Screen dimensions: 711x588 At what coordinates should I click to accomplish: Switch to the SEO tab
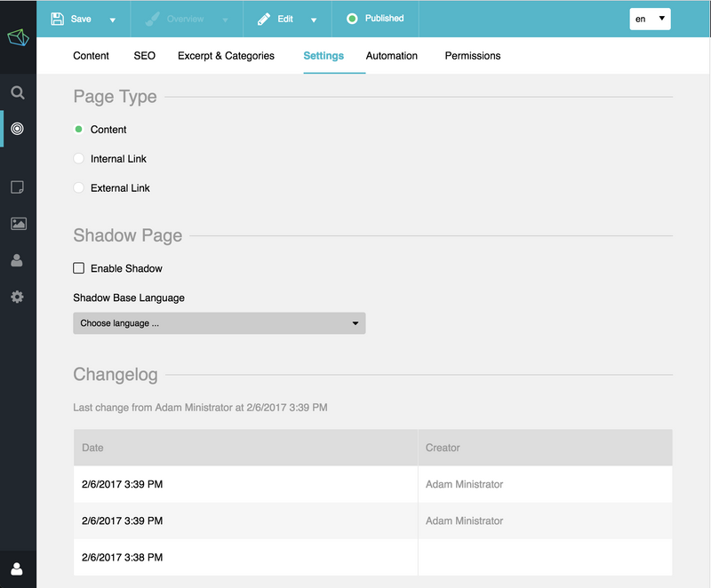coord(145,56)
